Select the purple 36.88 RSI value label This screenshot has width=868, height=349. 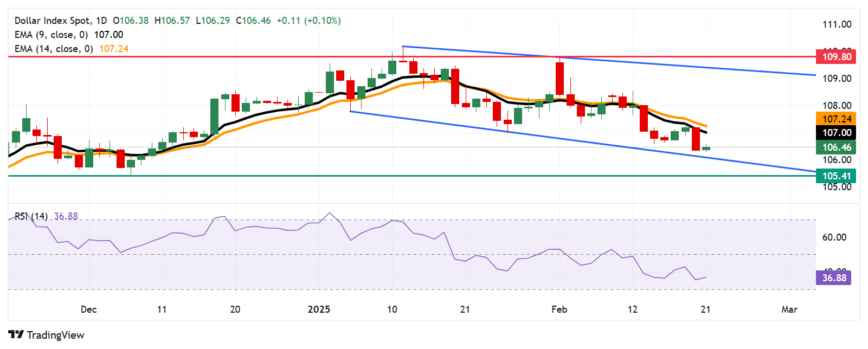click(x=833, y=278)
